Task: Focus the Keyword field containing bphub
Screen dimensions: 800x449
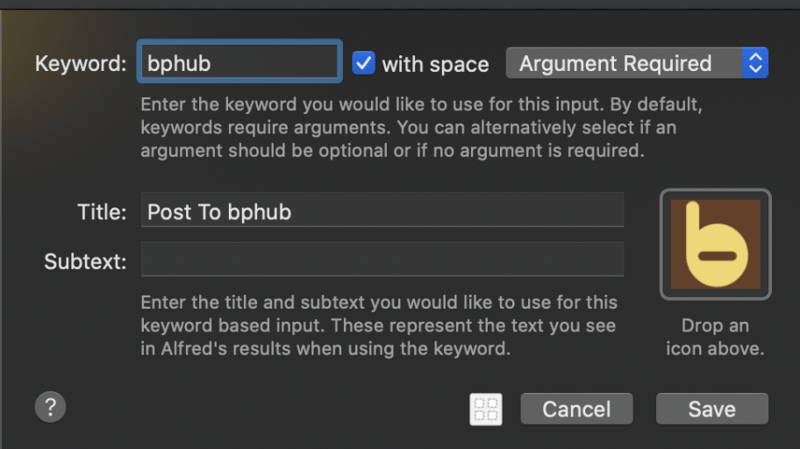Action: 240,63
